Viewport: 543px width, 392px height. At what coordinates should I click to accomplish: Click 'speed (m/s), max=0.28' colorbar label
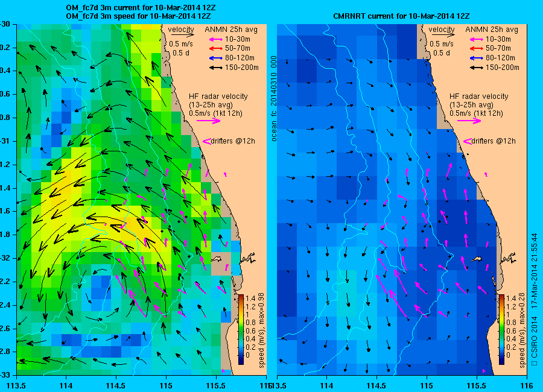[522, 330]
